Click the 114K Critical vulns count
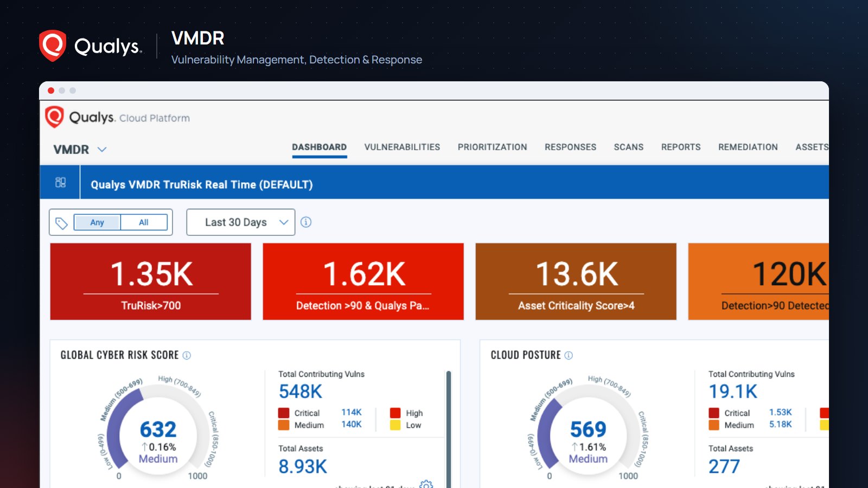The width and height of the screenshot is (868, 488). (351, 413)
